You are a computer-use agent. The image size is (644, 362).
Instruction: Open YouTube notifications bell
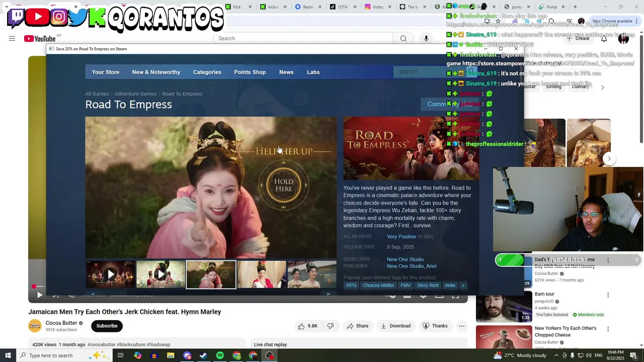604,39
